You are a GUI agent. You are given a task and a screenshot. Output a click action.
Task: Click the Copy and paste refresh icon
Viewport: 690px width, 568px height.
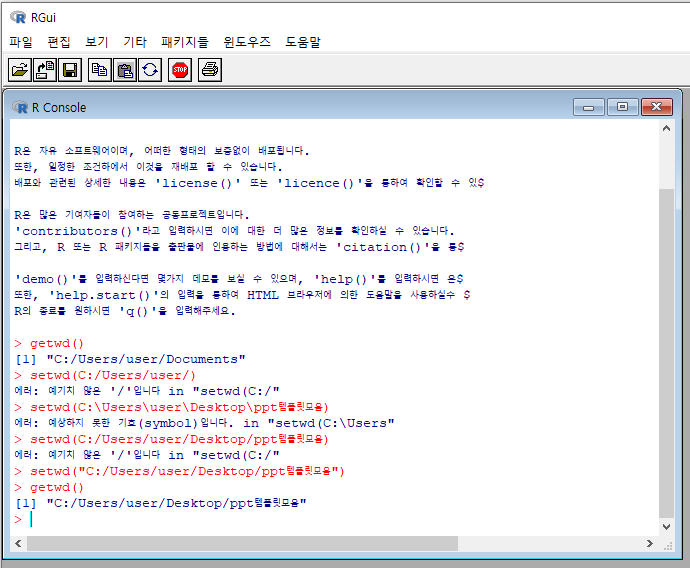click(x=150, y=70)
